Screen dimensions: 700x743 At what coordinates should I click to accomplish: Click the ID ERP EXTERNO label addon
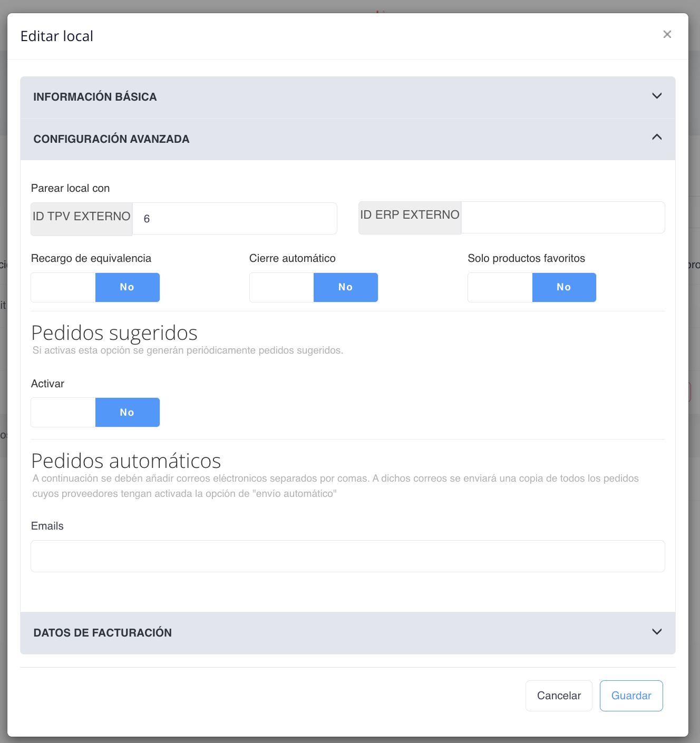pyautogui.click(x=410, y=217)
